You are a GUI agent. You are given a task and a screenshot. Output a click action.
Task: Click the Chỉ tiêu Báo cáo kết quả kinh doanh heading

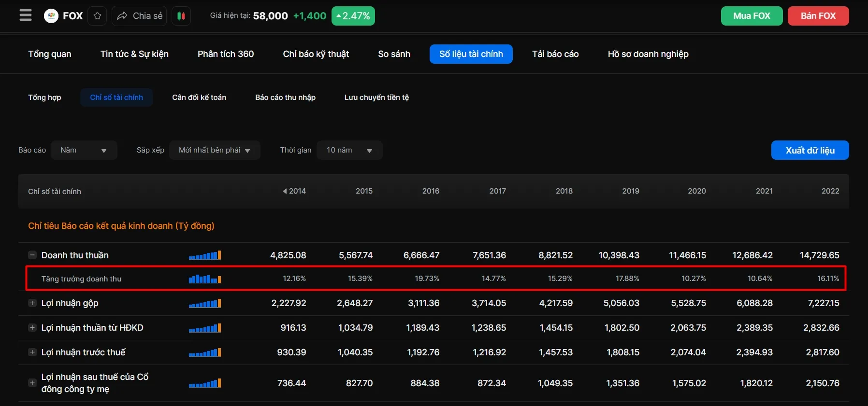click(x=121, y=226)
